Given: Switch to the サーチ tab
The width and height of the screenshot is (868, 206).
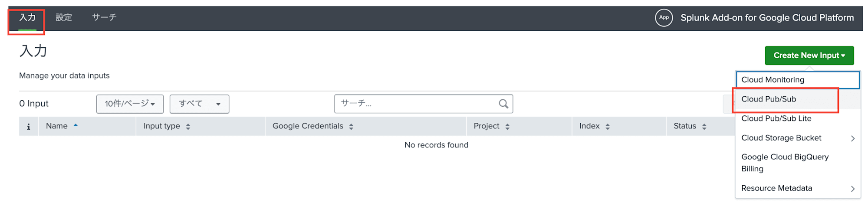Looking at the screenshot, I should [x=104, y=17].
